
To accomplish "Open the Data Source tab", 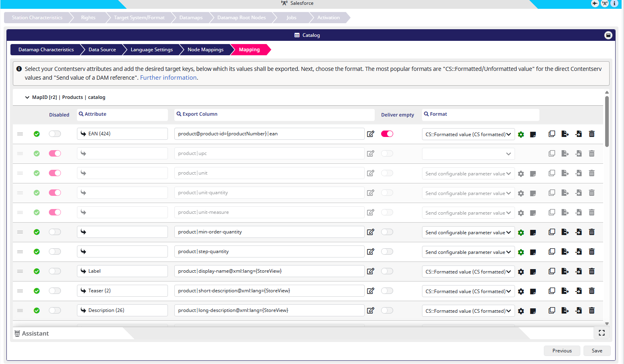I will tap(102, 50).
